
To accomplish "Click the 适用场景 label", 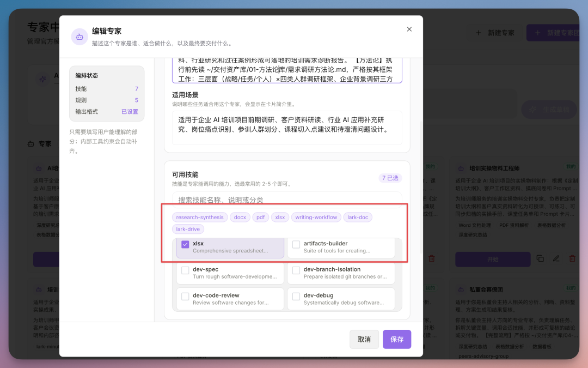I will 185,95.
